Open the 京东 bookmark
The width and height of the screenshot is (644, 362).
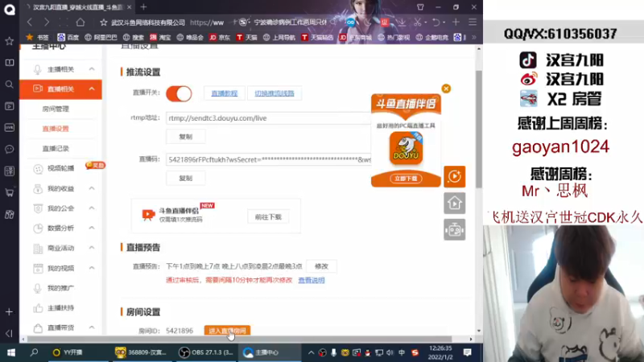click(220, 37)
